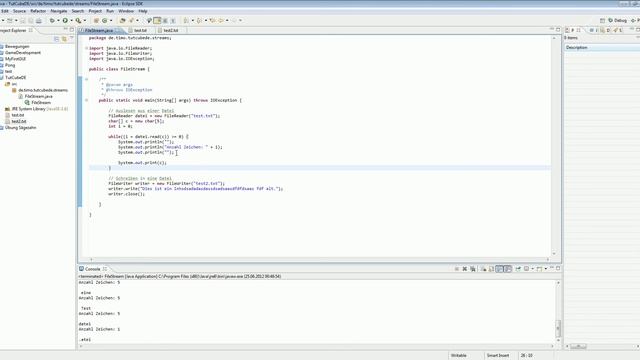
Task: Toggle the highlighted block selection toolbar button
Action: [x=157, y=20]
